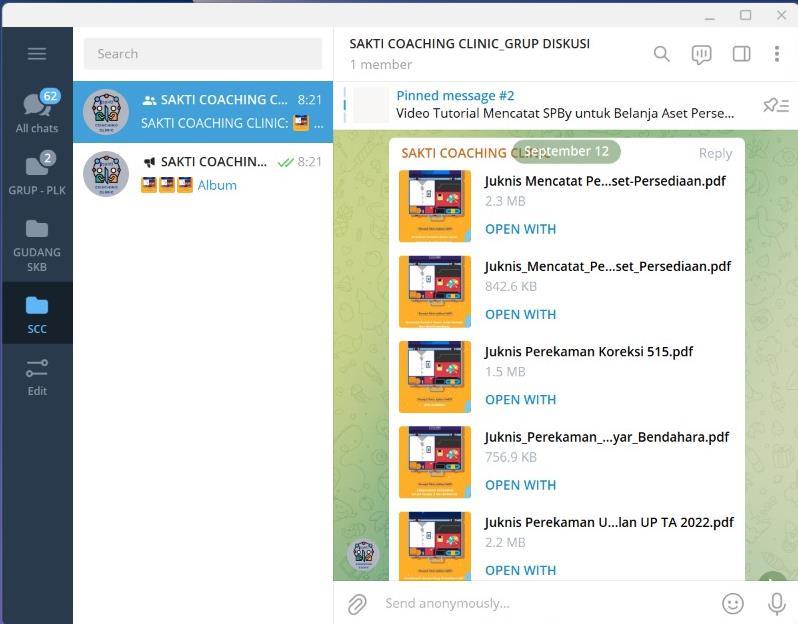
Task: Click the September 12 date badge
Action: [x=566, y=151]
